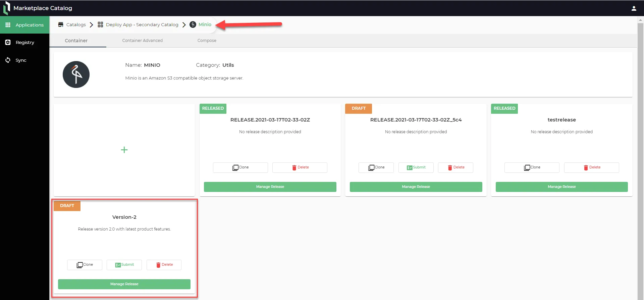Viewport: 644px width, 300px height.
Task: Click the Minio breadcrumb icon
Action: click(193, 24)
